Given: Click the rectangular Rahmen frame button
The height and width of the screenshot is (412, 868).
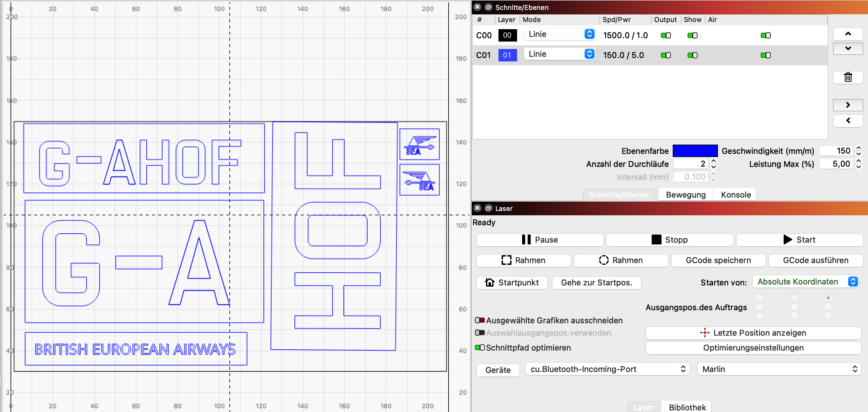Looking at the screenshot, I should point(524,260).
